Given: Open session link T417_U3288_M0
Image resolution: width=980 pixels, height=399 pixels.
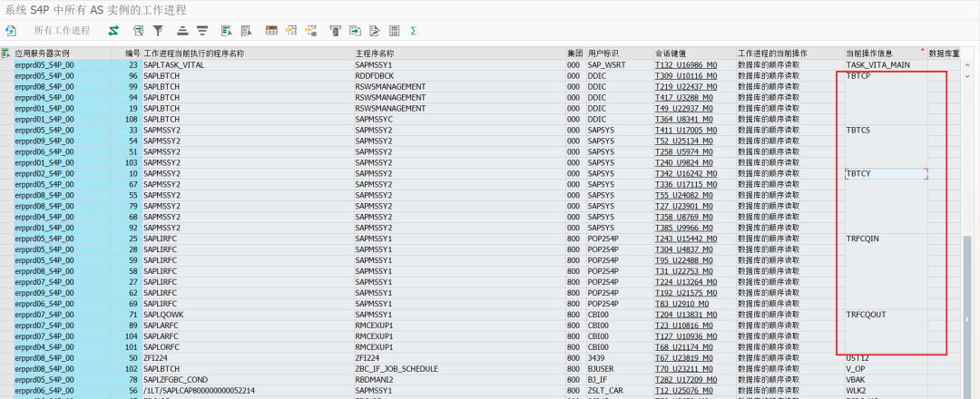Looking at the screenshot, I should [683, 97].
